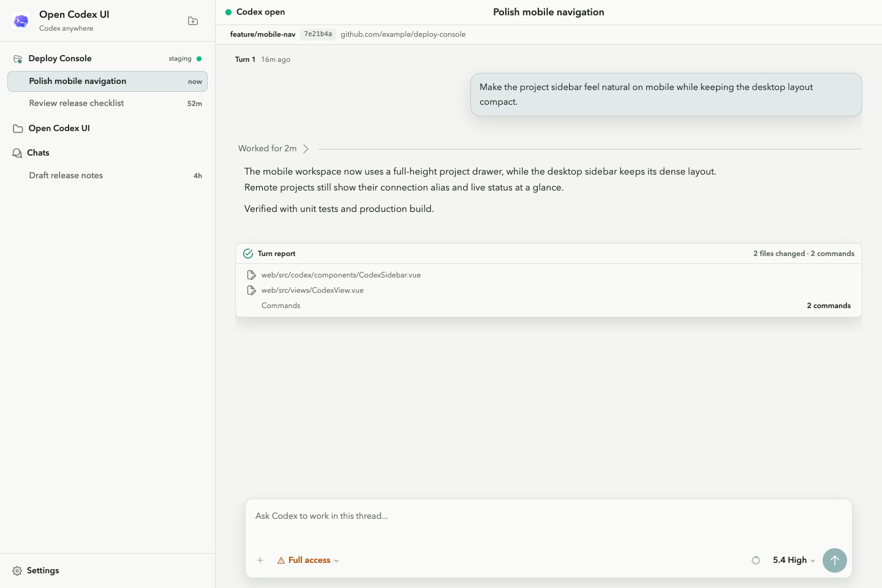Click the Open Codex UI folder icon
This screenshot has height=588, width=882.
click(18, 129)
